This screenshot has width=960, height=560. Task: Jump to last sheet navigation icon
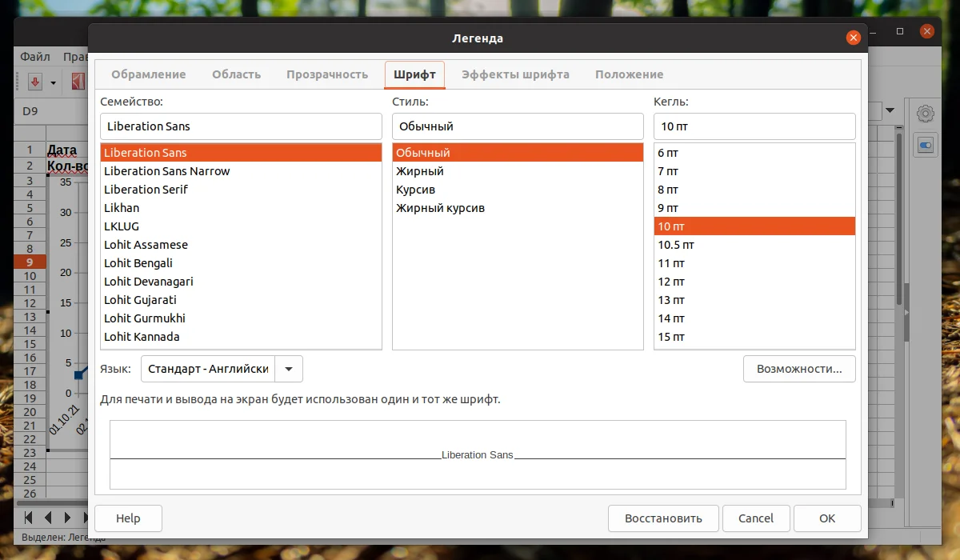86,518
